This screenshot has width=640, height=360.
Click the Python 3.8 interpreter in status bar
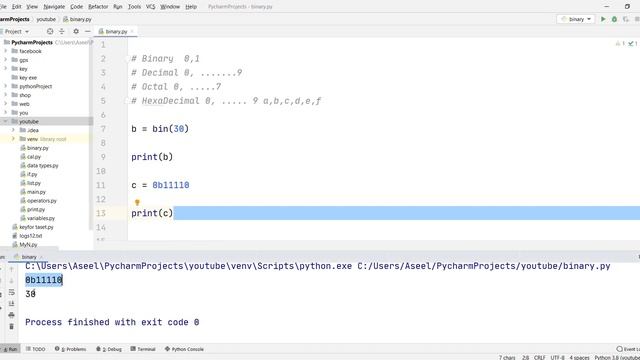[x=617, y=358]
